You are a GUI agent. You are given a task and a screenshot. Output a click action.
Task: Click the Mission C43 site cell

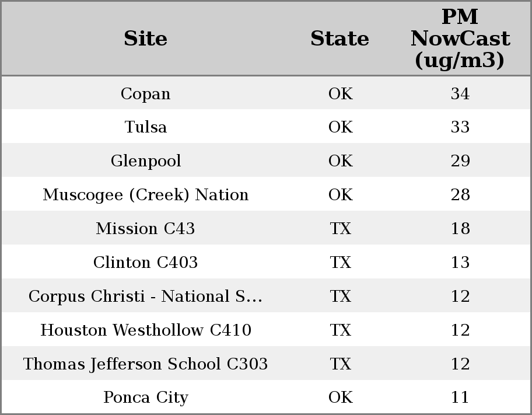click(145, 229)
